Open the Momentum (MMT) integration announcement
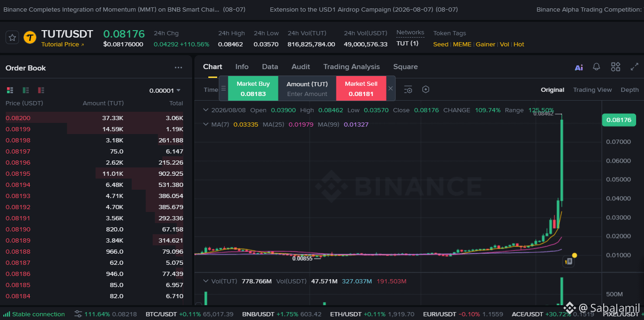This screenshot has width=644, height=320. (124, 9)
